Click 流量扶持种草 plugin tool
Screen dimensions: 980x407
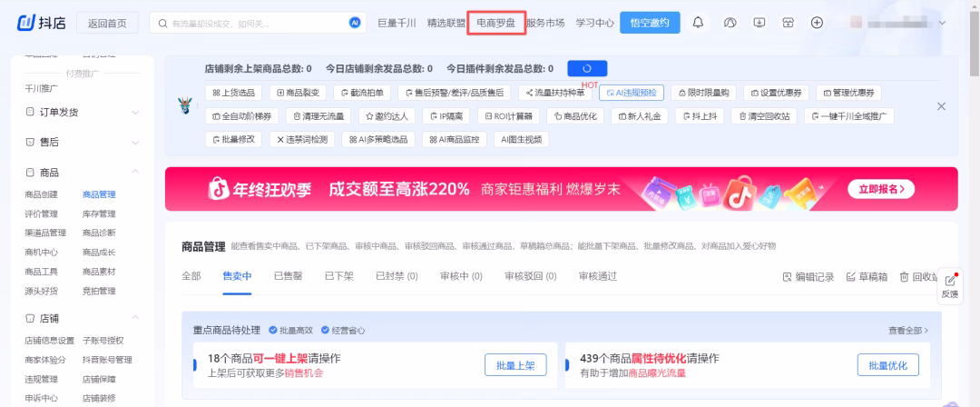click(555, 93)
